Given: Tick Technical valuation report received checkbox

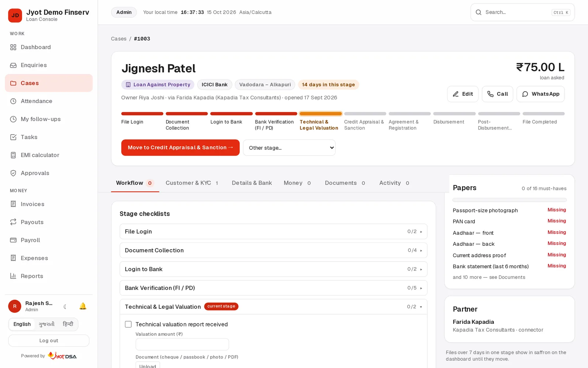Looking at the screenshot, I should (x=128, y=324).
